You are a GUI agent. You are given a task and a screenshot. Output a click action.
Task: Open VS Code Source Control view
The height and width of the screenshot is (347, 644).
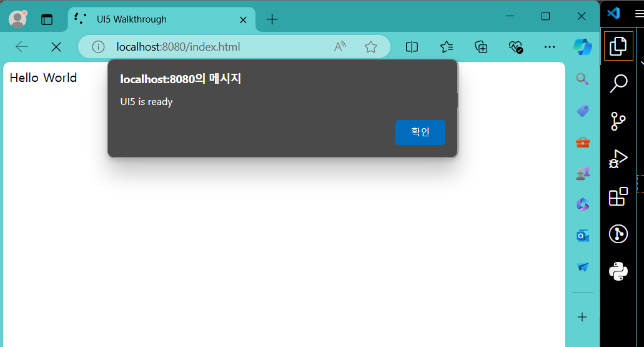point(618,121)
